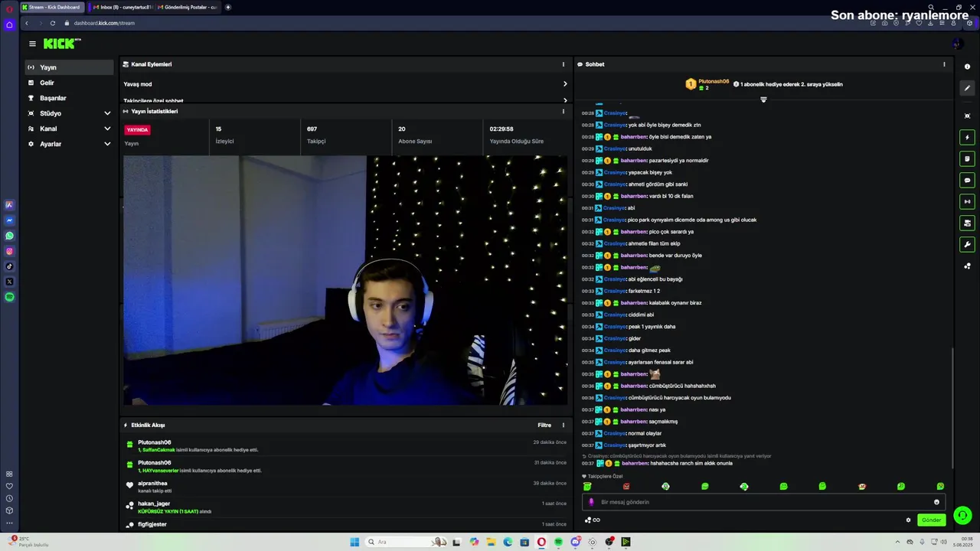
Task: Click the pencil edit icon in the right rail
Action: click(x=967, y=88)
